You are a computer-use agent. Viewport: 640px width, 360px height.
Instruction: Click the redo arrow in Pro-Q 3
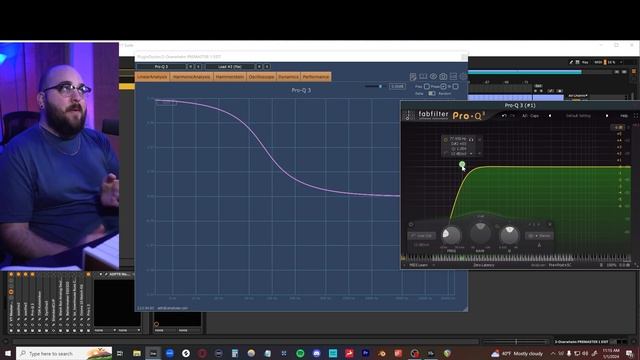(x=513, y=116)
